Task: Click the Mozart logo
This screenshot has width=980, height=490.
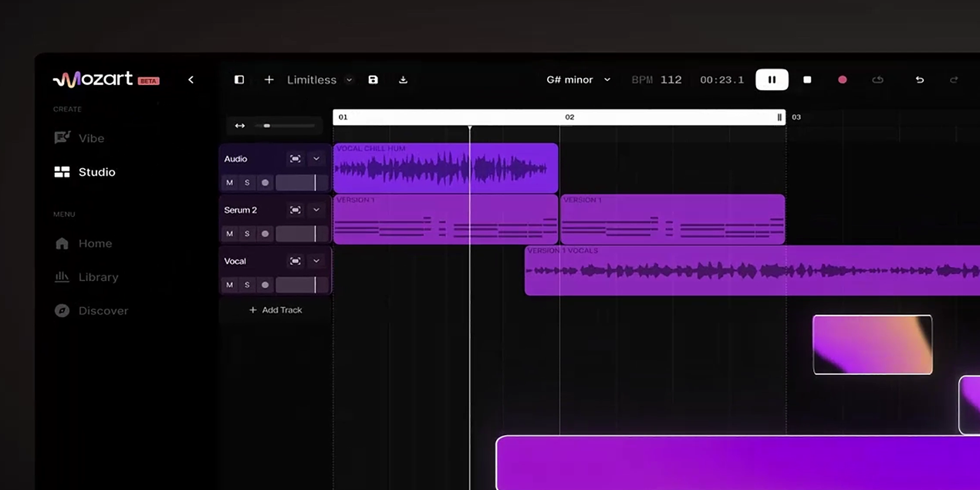Action: coord(93,79)
